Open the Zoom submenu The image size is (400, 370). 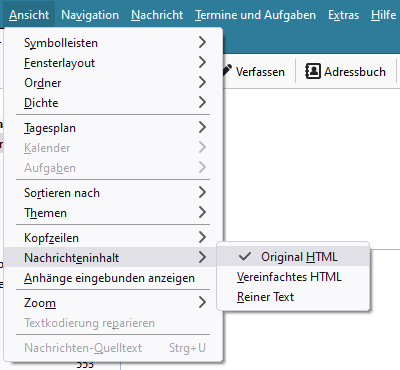113,303
